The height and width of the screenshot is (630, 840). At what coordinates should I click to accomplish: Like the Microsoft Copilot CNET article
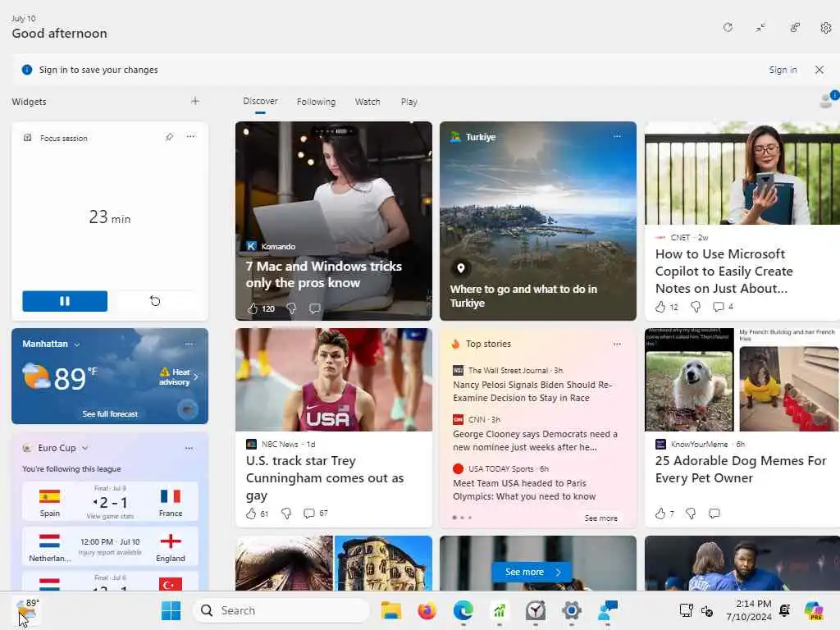point(660,307)
